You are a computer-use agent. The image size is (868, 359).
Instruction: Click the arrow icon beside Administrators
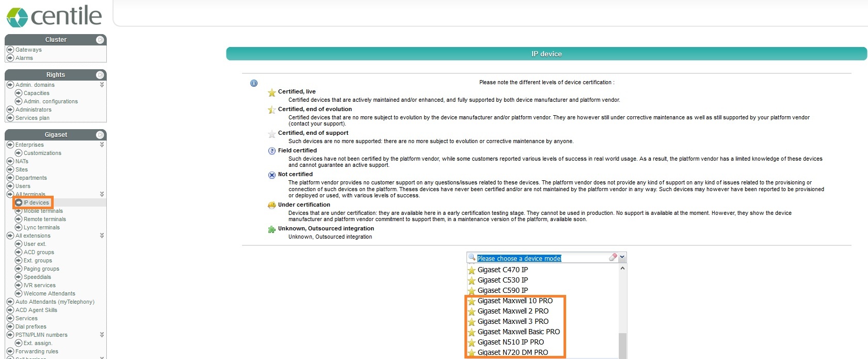tap(10, 110)
